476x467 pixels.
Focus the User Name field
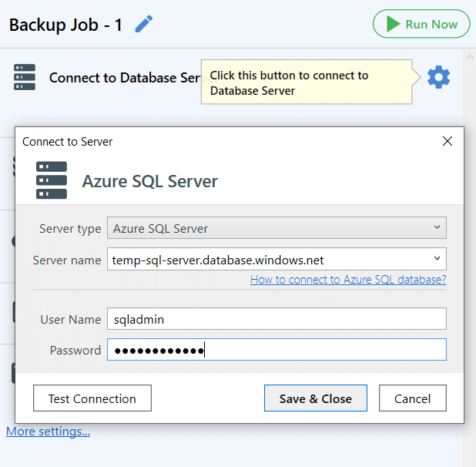[x=277, y=319]
